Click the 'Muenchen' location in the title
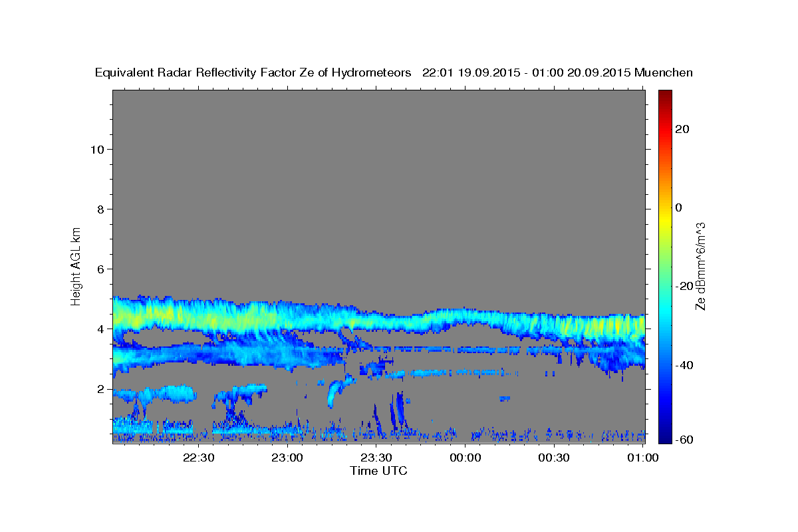 [664, 72]
